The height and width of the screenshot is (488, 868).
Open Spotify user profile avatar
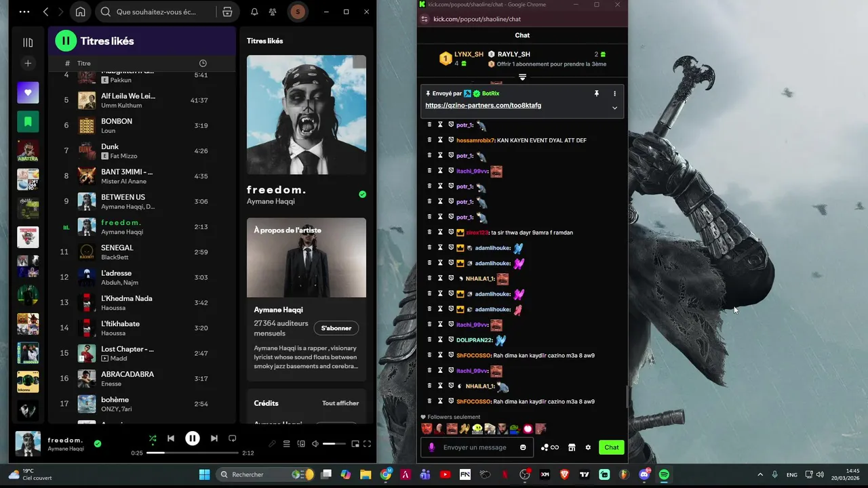[298, 12]
